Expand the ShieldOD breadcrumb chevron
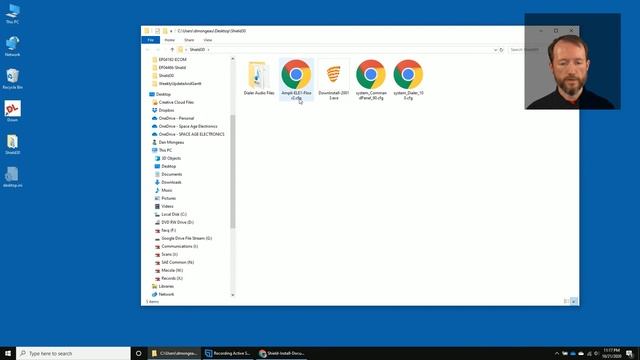This screenshot has height=360, width=640. (209, 50)
